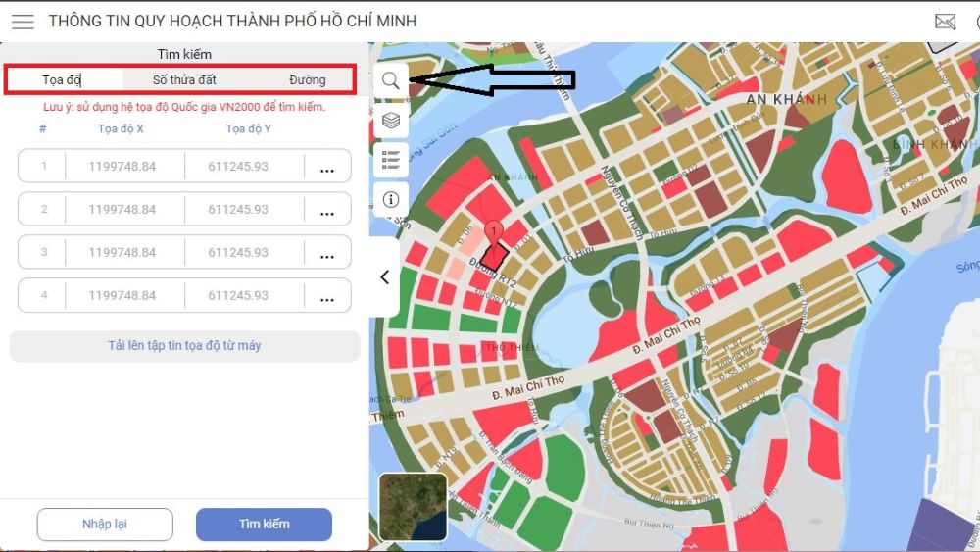980x552 pixels.
Task: Click the Tọa độ X column header
Action: [121, 128]
